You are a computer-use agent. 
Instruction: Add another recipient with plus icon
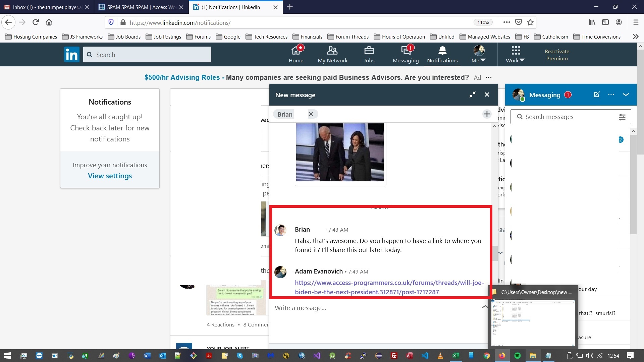pos(487,114)
